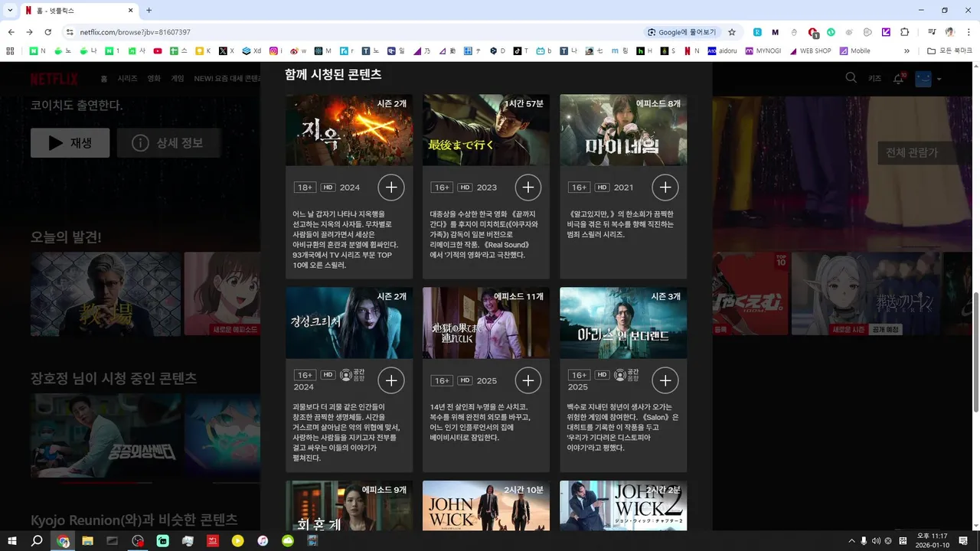
Task: Open the volume control in system tray
Action: 876,541
